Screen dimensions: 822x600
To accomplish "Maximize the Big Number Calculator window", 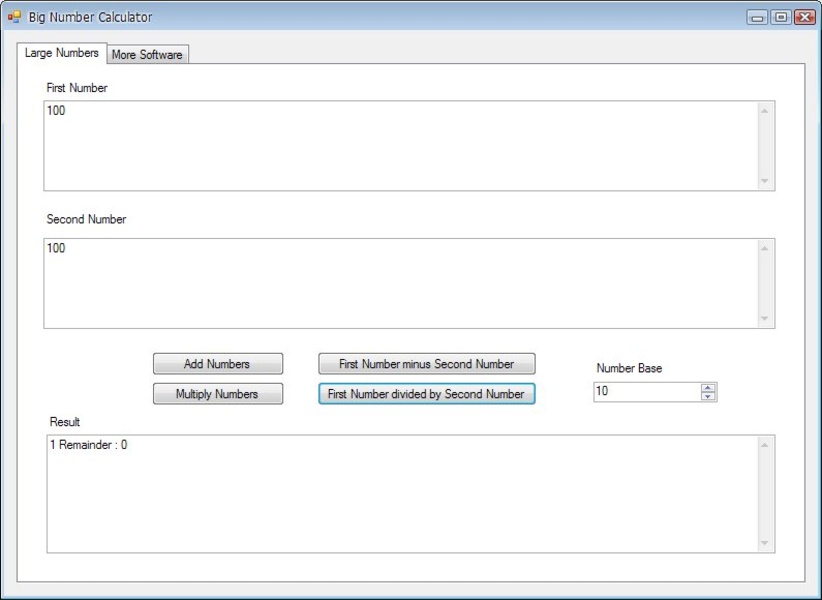I will coord(781,17).
